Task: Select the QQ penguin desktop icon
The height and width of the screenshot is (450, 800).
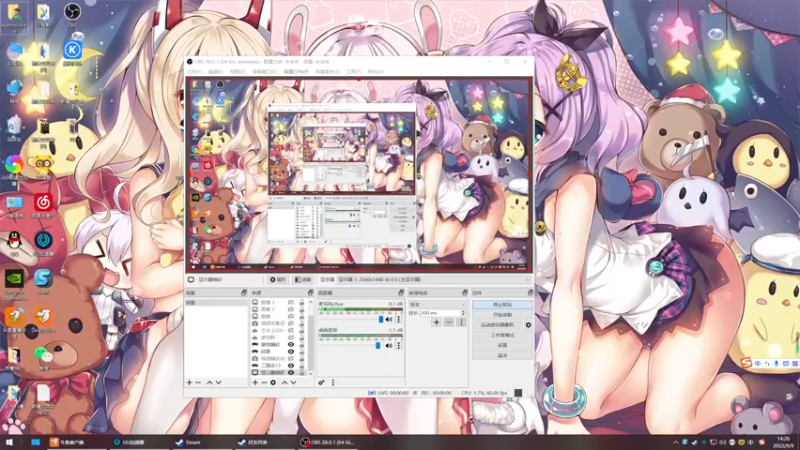Action: [x=14, y=243]
